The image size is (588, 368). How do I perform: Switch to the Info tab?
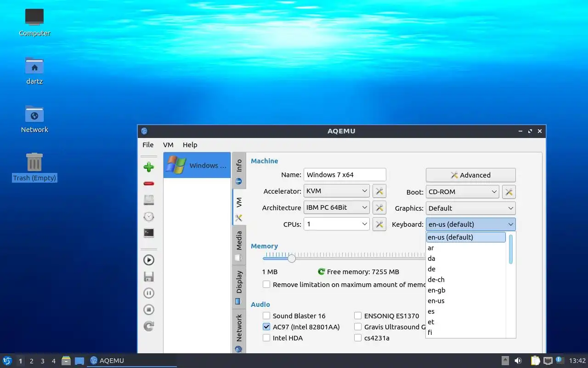(x=239, y=171)
